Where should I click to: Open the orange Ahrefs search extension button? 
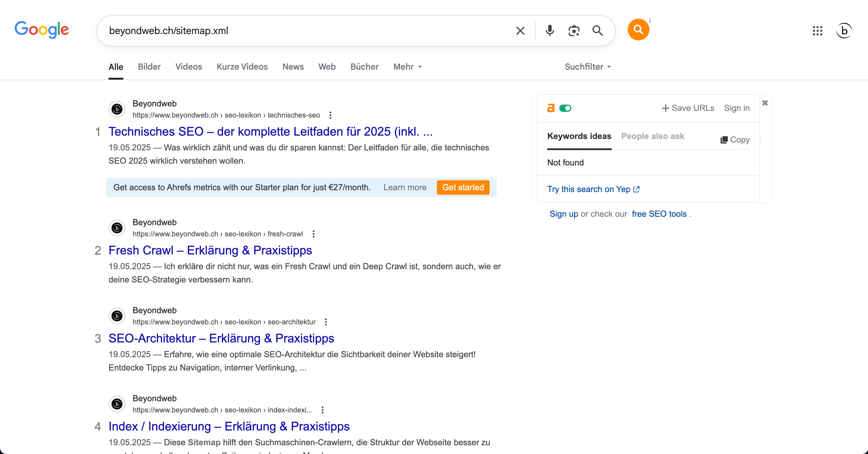(638, 30)
